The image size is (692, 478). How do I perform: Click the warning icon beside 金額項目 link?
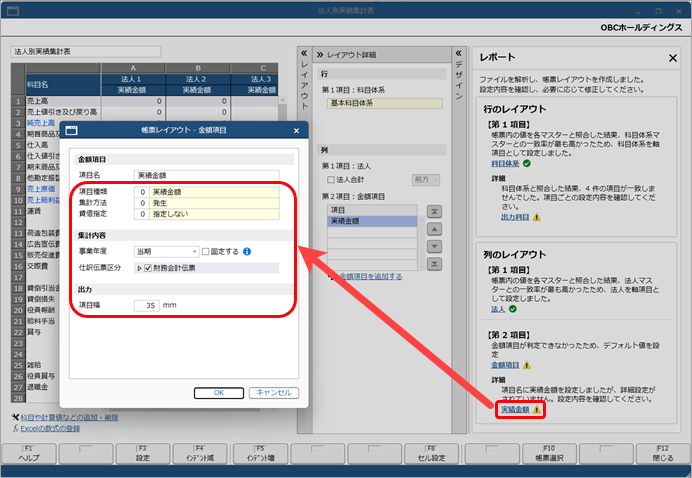coord(527,365)
